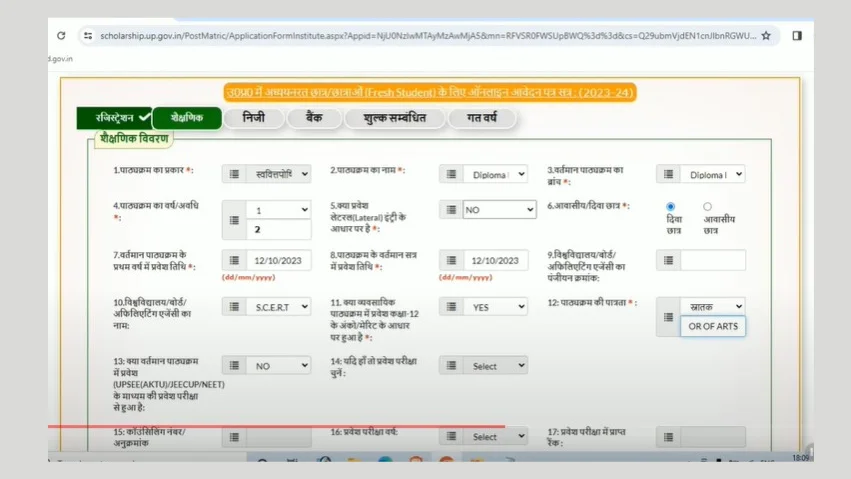851x479 pixels.
Task: Open the S.C.E.R.T board dropdown
Action: (x=278, y=306)
